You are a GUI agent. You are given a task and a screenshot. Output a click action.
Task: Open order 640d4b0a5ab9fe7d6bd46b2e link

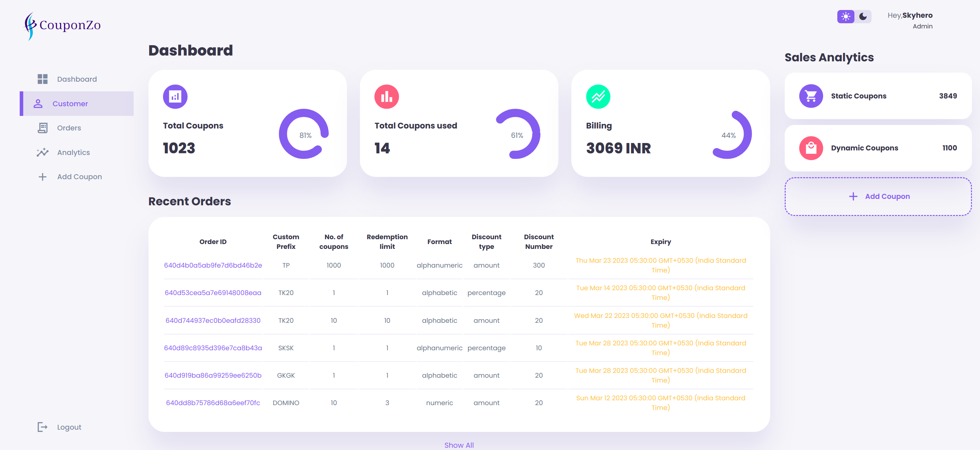213,265
